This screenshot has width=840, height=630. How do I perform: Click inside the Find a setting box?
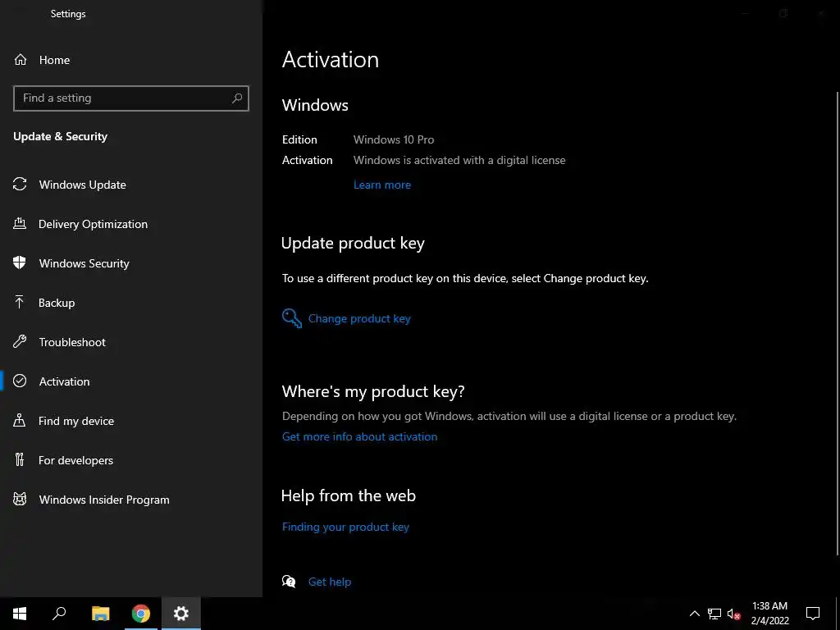point(131,98)
